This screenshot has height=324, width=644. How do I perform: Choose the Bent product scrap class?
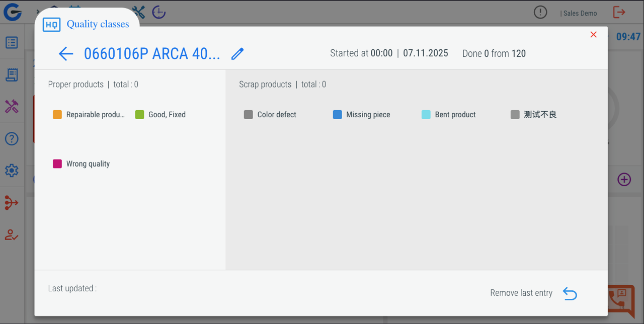449,115
